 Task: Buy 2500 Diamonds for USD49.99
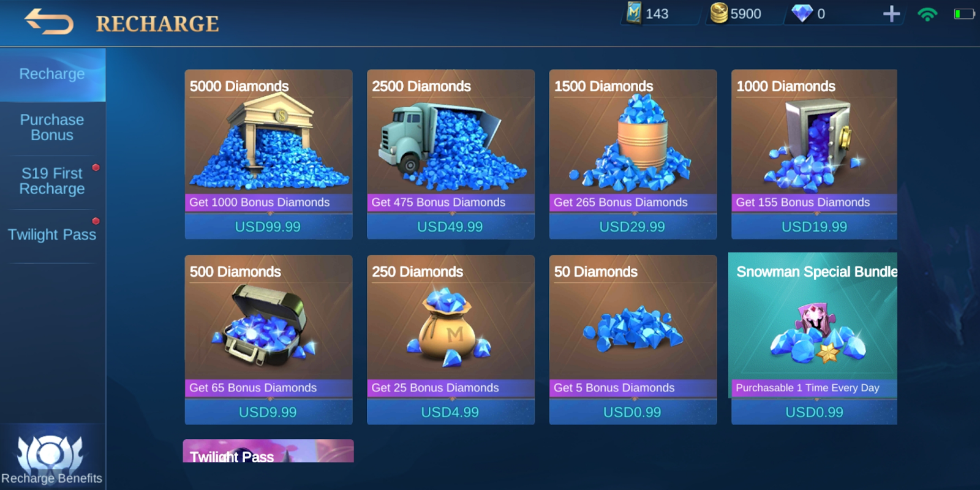point(451,154)
